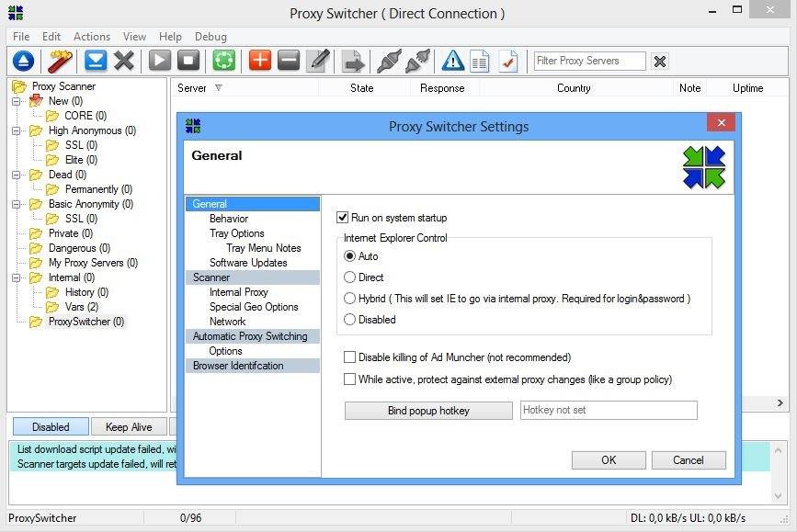Viewport: 797px width, 532px height.
Task: Collapse the New folder tree node
Action: click(x=17, y=101)
